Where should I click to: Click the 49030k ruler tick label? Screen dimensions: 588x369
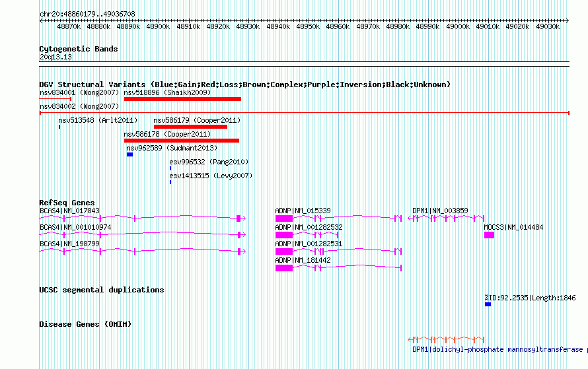548,26
